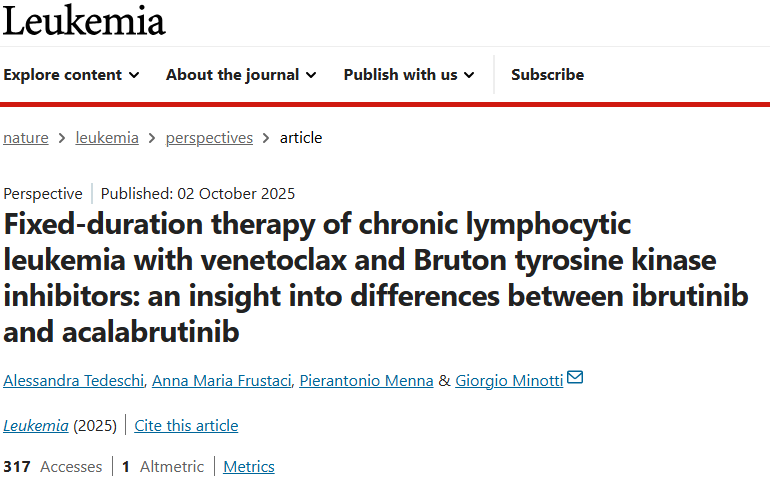Select author Giorgio Minotti's name
Screen dimensions: 770x482
(508, 380)
